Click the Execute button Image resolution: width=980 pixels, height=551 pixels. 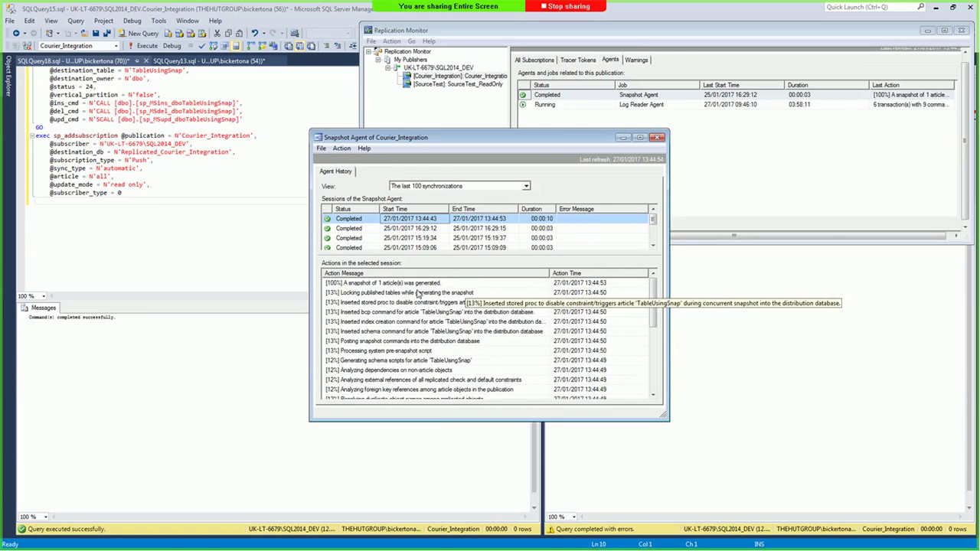click(142, 46)
